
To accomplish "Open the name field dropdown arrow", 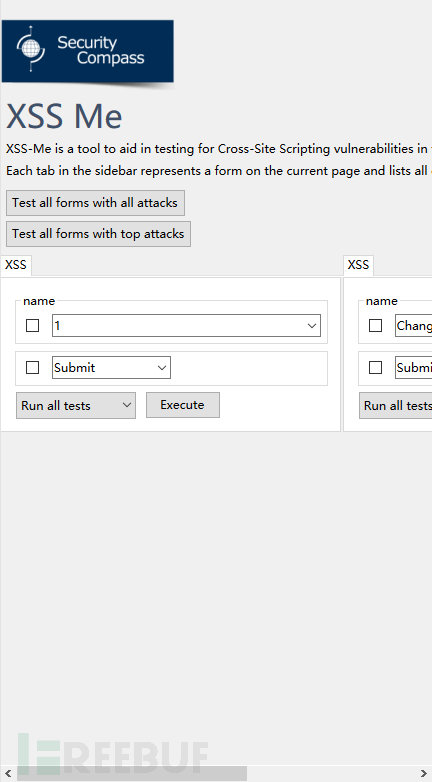I will coord(312,326).
